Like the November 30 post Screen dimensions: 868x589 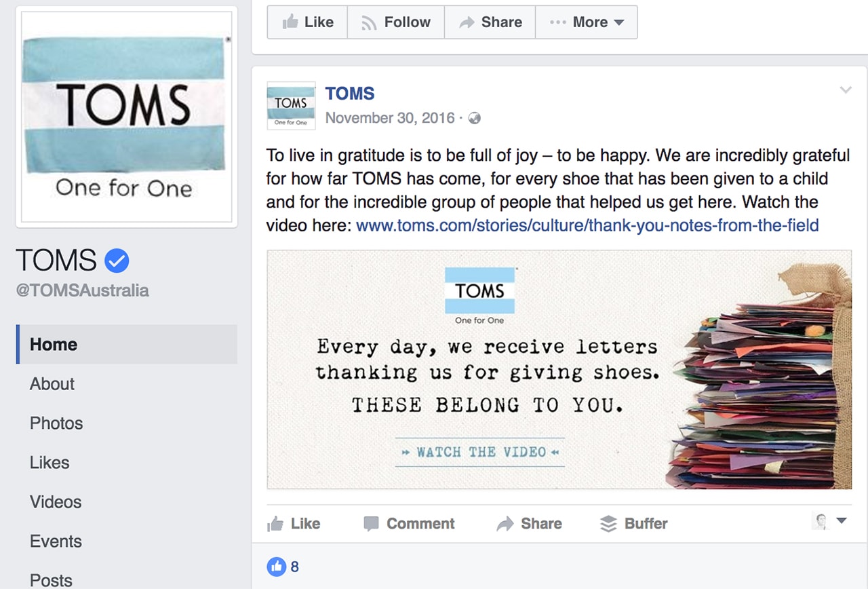294,523
